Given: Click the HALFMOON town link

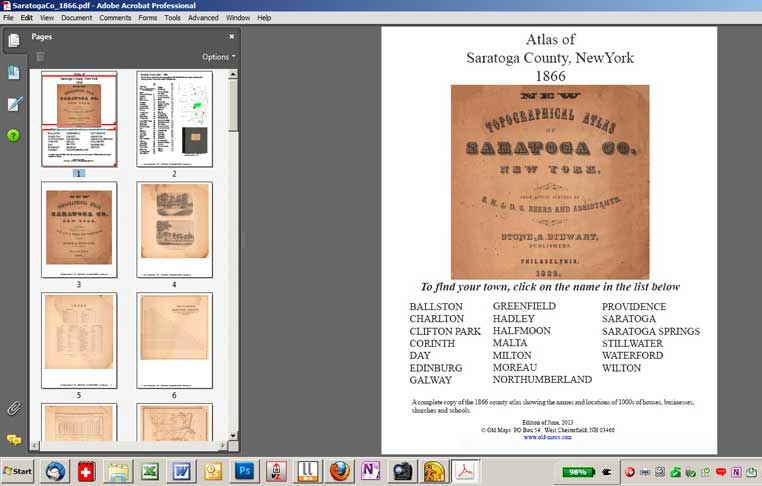Looking at the screenshot, I should pos(521,331).
